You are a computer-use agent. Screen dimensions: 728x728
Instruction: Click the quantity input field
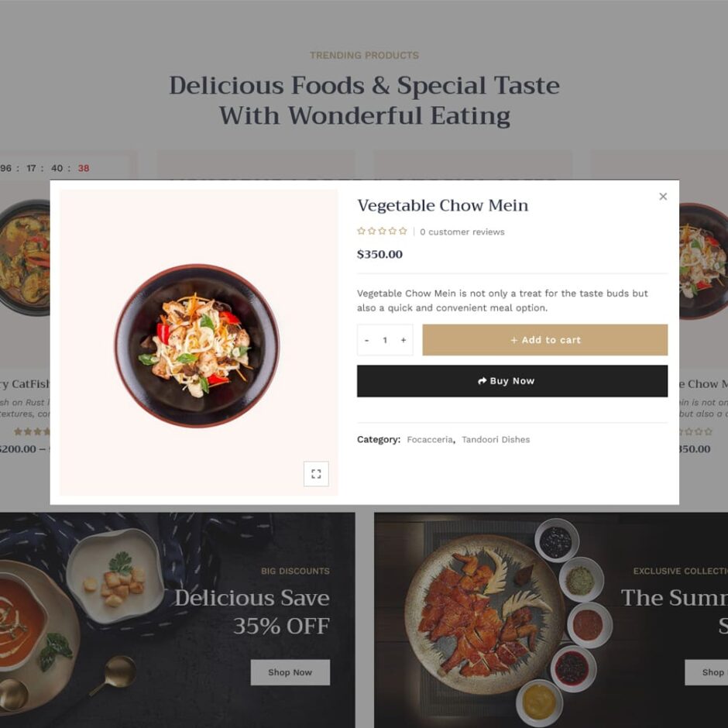[x=385, y=340]
